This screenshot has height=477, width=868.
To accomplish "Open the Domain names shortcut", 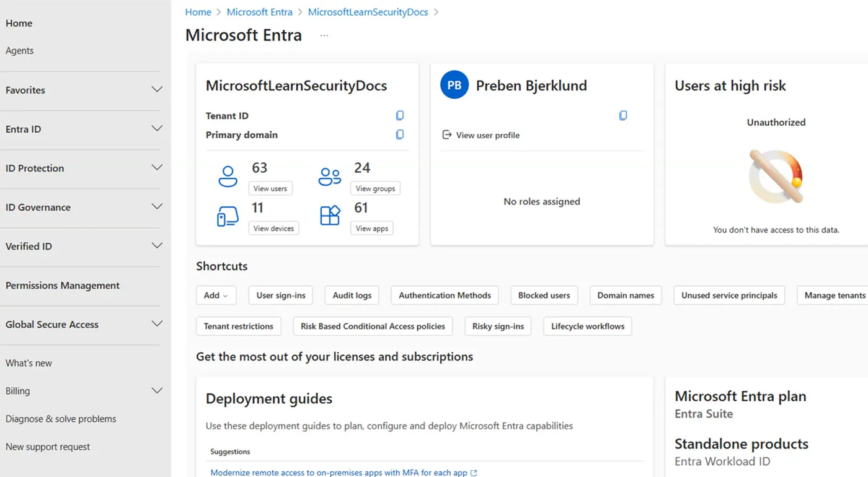I will click(x=626, y=295).
